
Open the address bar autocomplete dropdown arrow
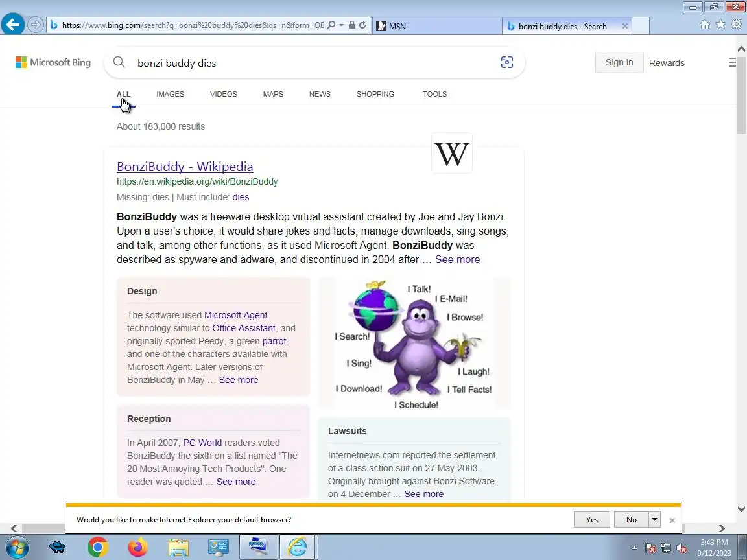pos(342,25)
